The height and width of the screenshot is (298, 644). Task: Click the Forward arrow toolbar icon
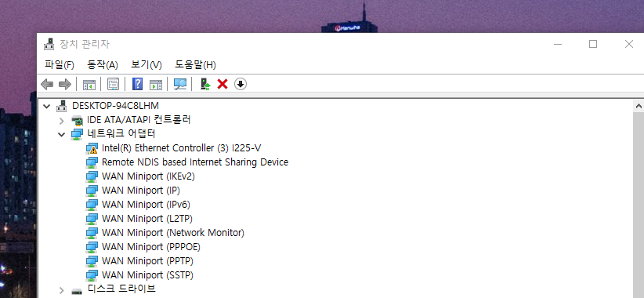pos(65,84)
